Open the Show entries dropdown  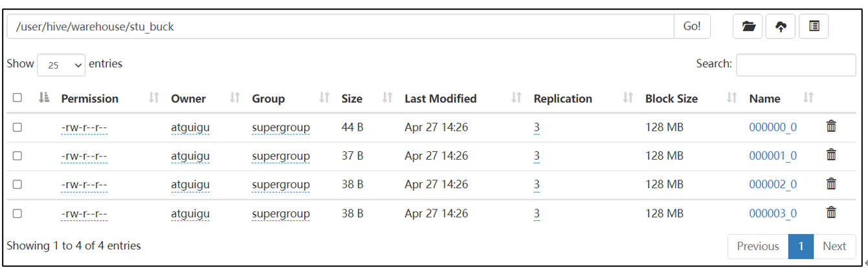[61, 65]
